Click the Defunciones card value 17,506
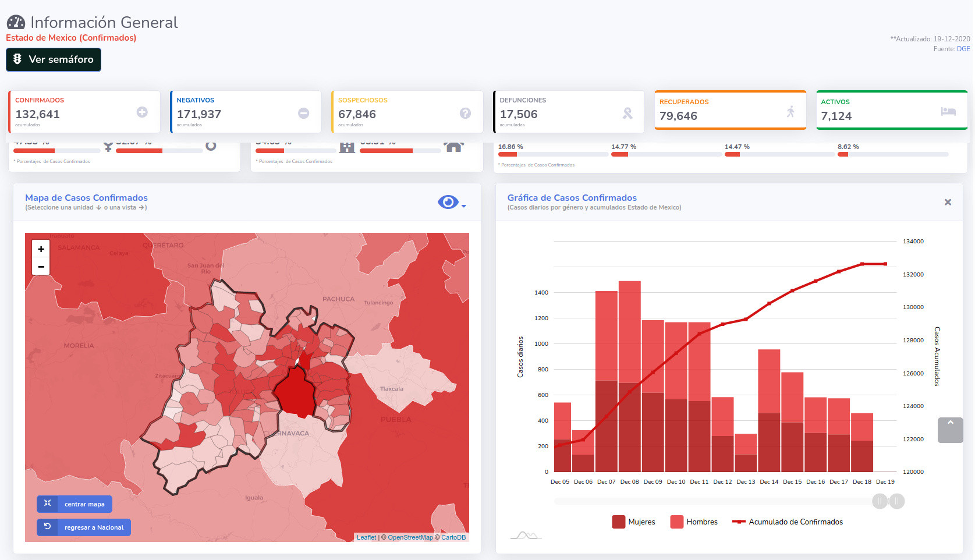The height and width of the screenshot is (560, 975). click(x=518, y=114)
